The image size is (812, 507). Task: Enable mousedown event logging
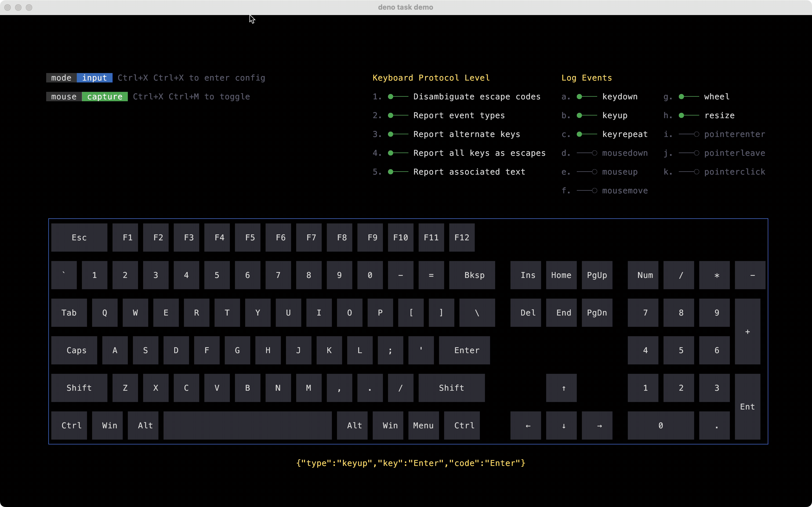[587, 153]
